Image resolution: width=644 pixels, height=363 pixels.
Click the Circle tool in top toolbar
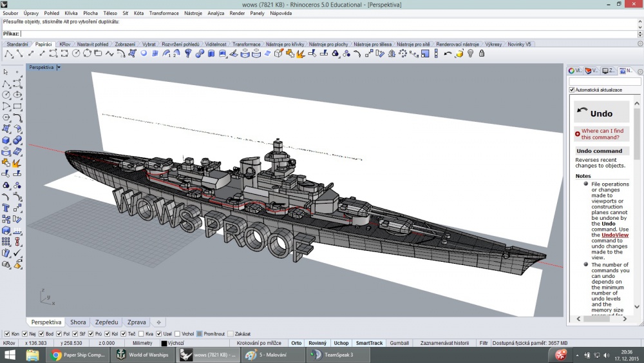click(x=76, y=54)
